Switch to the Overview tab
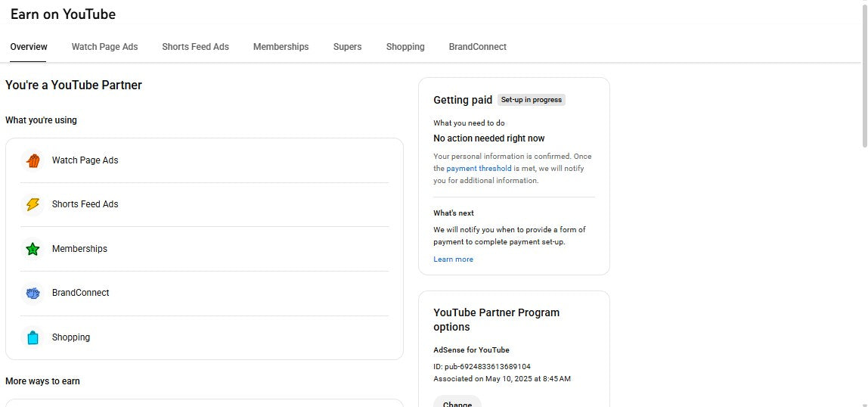This screenshot has height=407, width=868. pyautogui.click(x=29, y=47)
